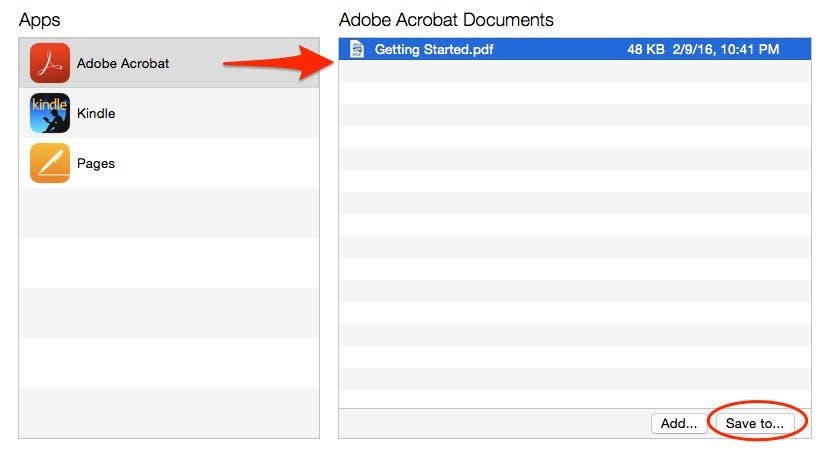The height and width of the screenshot is (449, 825).
Task: Select Kindle in the Apps list
Action: (x=96, y=113)
